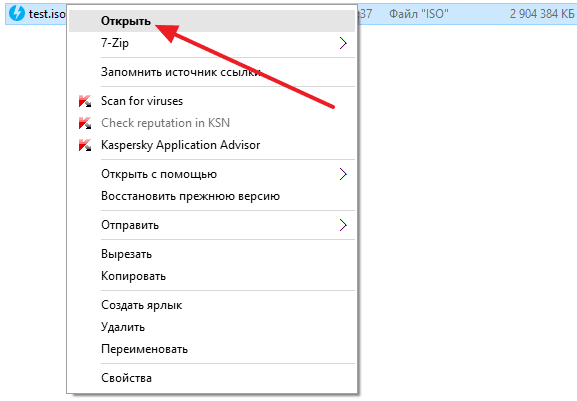This screenshot has height=401, width=577.
Task: Choose Kaspersky Application Advisor entry
Action: tap(212, 145)
